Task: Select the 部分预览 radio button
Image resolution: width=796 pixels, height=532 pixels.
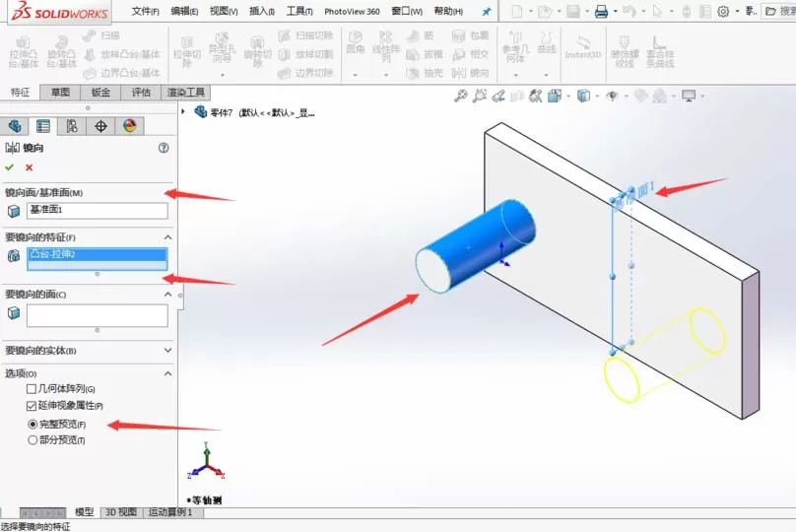Action: pyautogui.click(x=33, y=440)
